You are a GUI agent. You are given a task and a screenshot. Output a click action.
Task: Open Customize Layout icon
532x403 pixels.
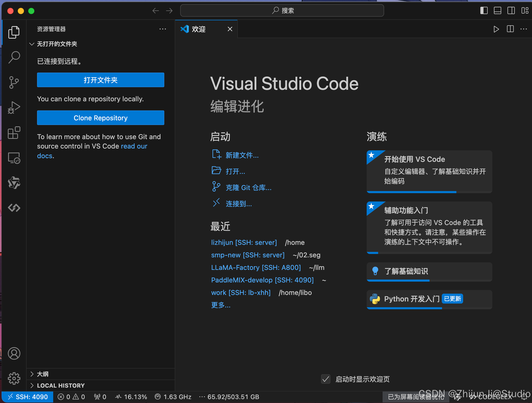click(525, 11)
